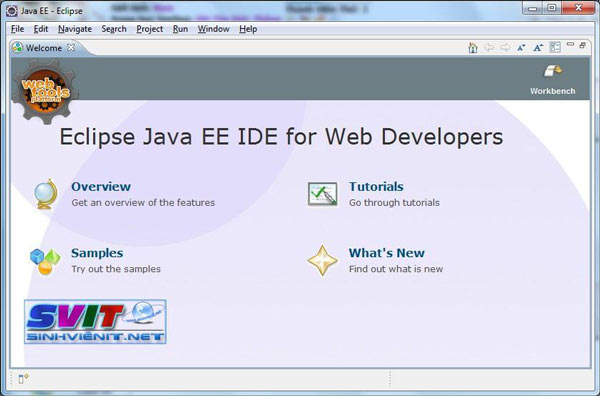Click 'Try out the samples' text
Screen dimensions: 600x396
116,269
